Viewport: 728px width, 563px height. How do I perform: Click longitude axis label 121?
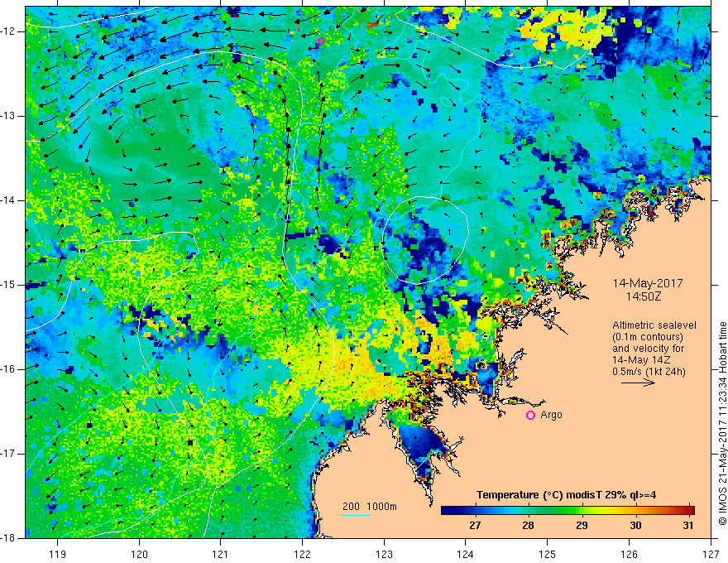click(221, 554)
